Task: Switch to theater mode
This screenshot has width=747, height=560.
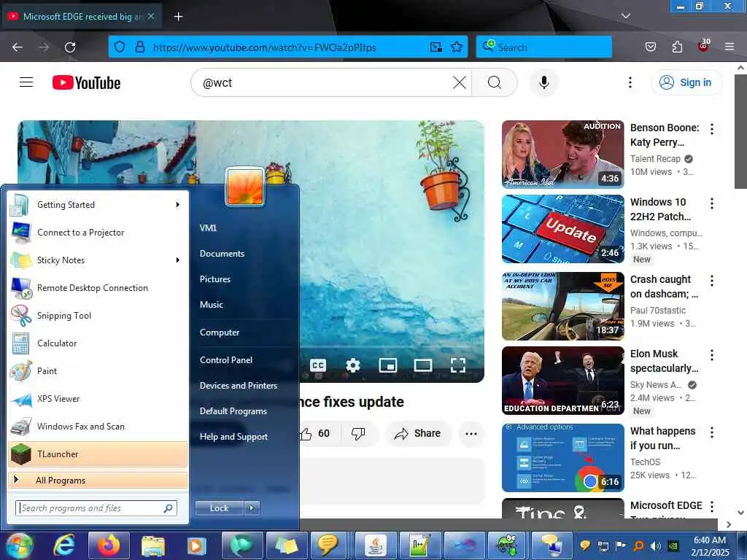Action: tap(423, 366)
